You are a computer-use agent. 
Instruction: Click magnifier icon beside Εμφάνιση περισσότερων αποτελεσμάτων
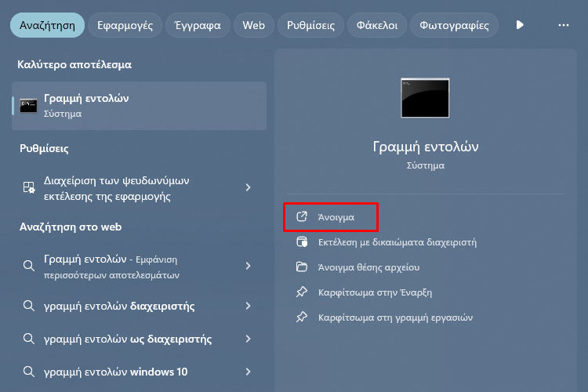pyautogui.click(x=29, y=266)
